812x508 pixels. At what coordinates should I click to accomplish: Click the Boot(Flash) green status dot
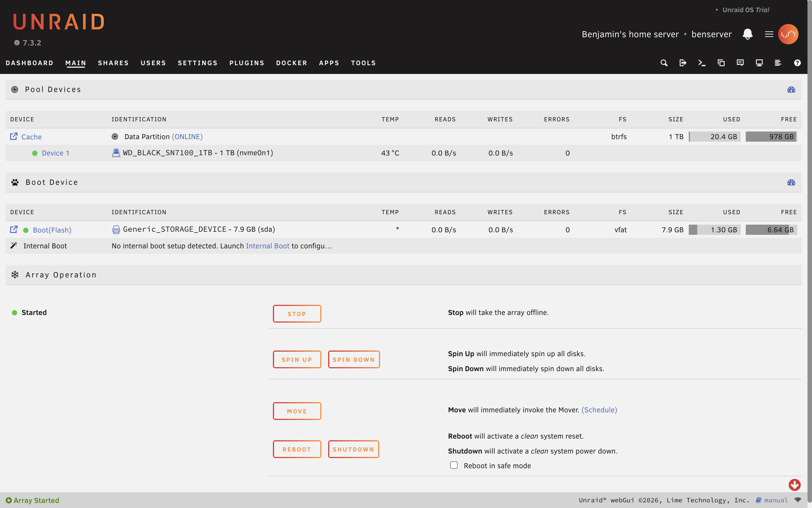pyautogui.click(x=25, y=230)
